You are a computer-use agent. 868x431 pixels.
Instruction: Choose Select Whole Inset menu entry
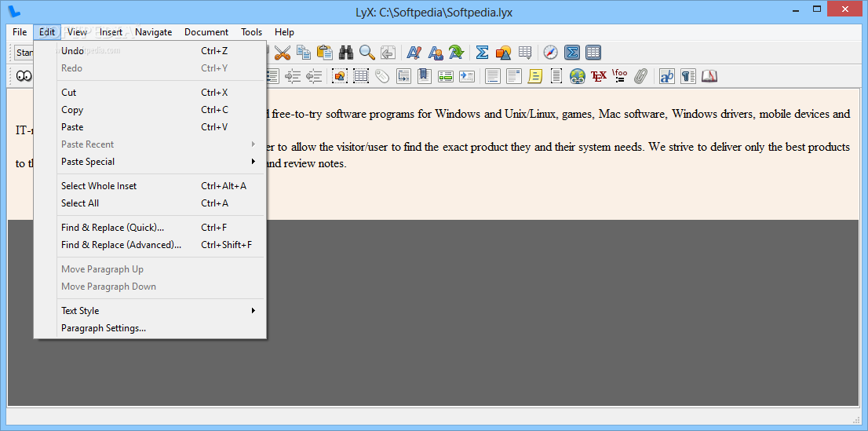tap(150, 186)
